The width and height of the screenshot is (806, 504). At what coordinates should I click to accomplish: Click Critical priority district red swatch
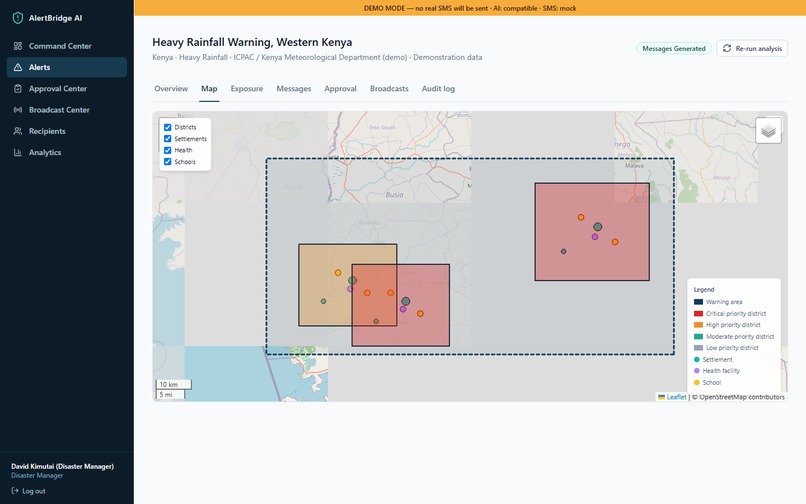point(698,314)
